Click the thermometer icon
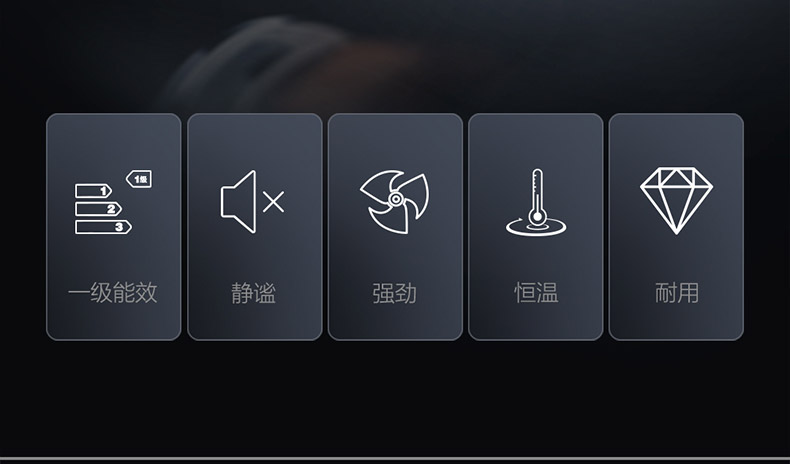 pyautogui.click(x=536, y=202)
